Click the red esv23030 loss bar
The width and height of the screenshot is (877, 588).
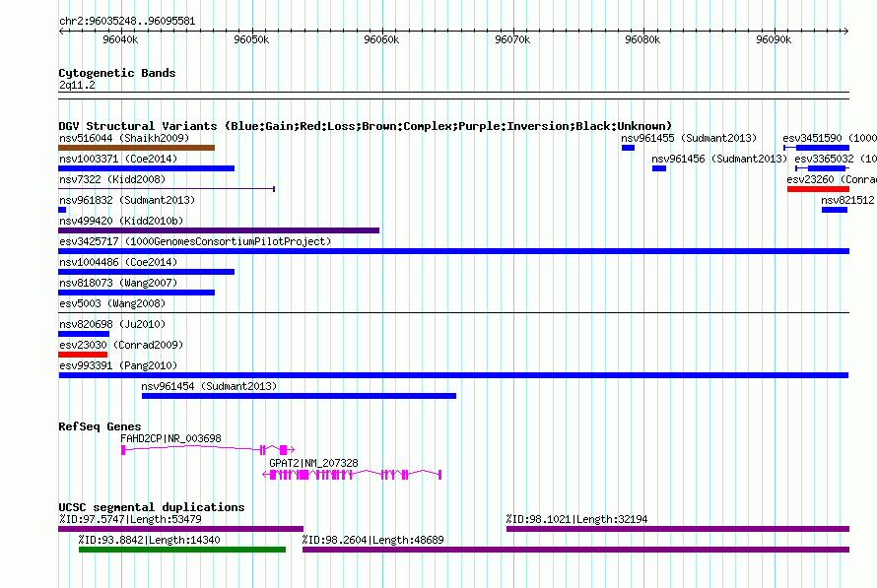(83, 355)
